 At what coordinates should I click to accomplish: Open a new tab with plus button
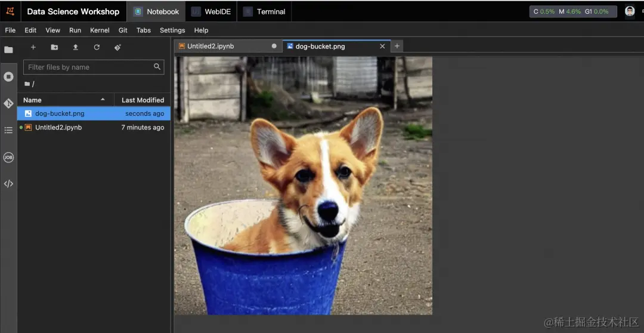coord(397,46)
